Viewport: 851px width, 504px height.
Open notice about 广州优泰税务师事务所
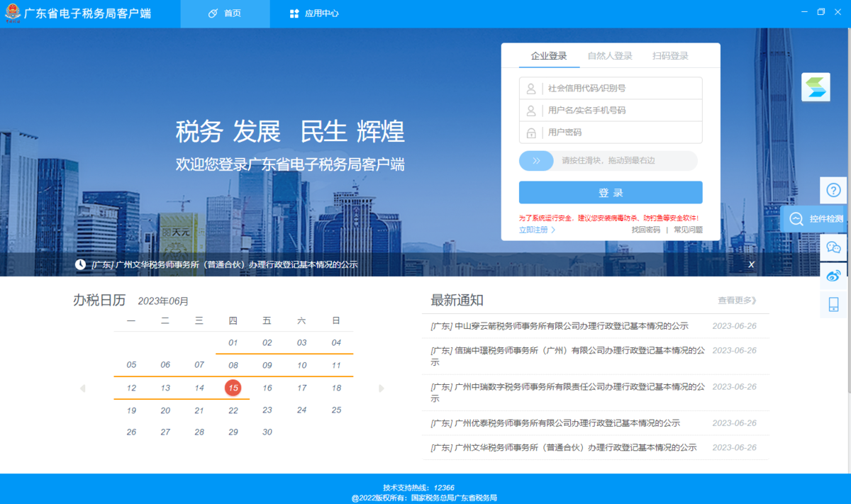(x=555, y=423)
